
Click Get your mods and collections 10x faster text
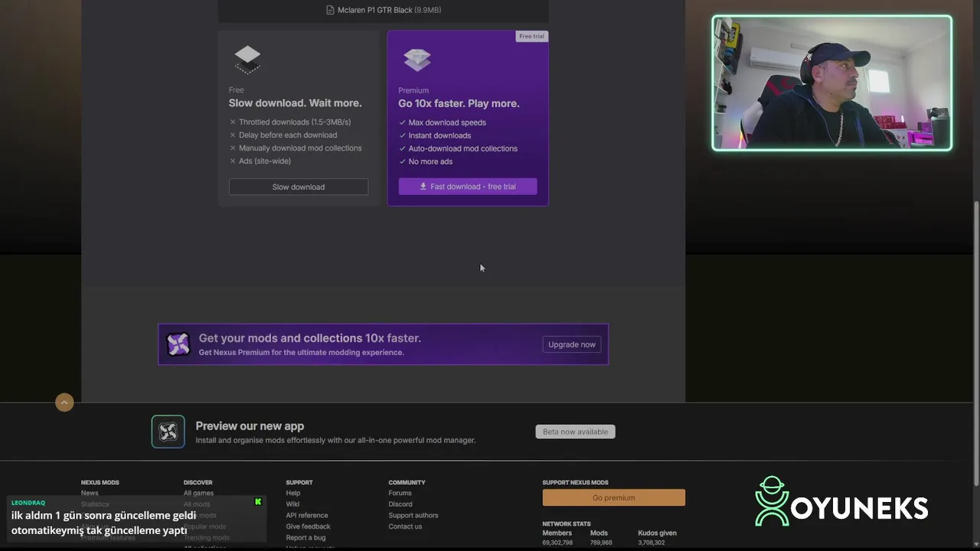tap(310, 338)
